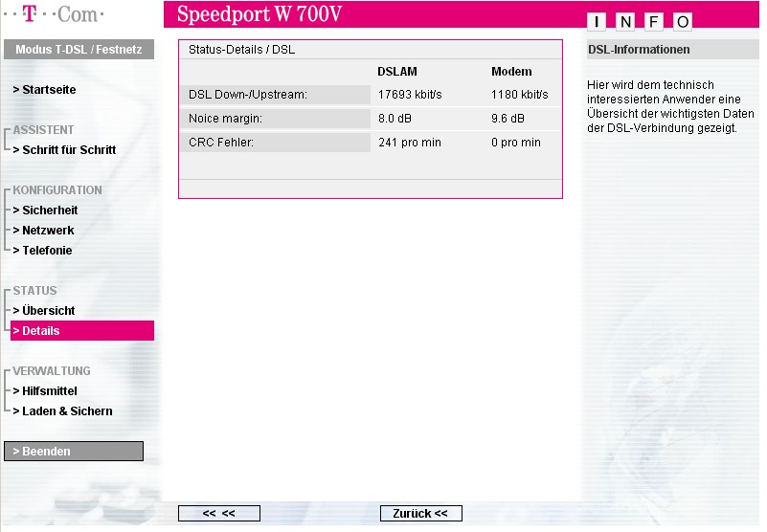Click the Modus T-DSL / Festnetz label
This screenshot has width=767, height=532.
tap(79, 50)
